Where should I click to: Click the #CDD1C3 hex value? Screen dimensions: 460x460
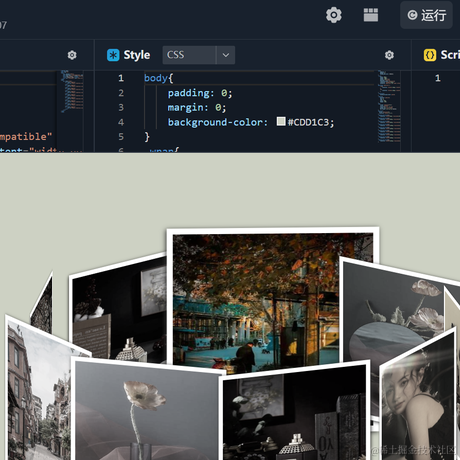point(308,122)
